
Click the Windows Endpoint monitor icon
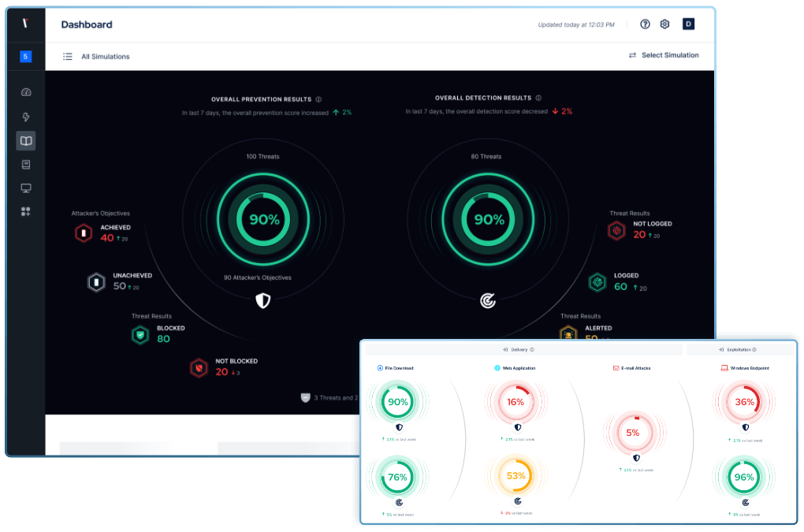(x=725, y=368)
